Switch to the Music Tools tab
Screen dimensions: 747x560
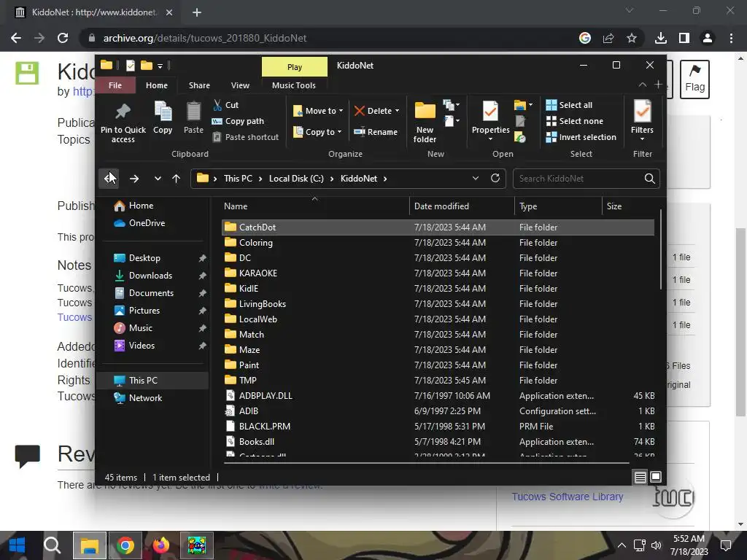tap(294, 85)
